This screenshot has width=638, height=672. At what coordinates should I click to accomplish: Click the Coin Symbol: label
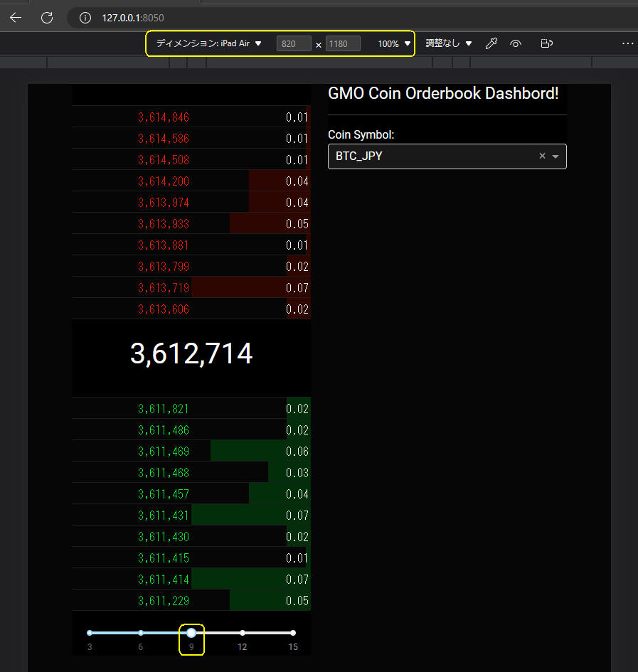click(x=361, y=134)
